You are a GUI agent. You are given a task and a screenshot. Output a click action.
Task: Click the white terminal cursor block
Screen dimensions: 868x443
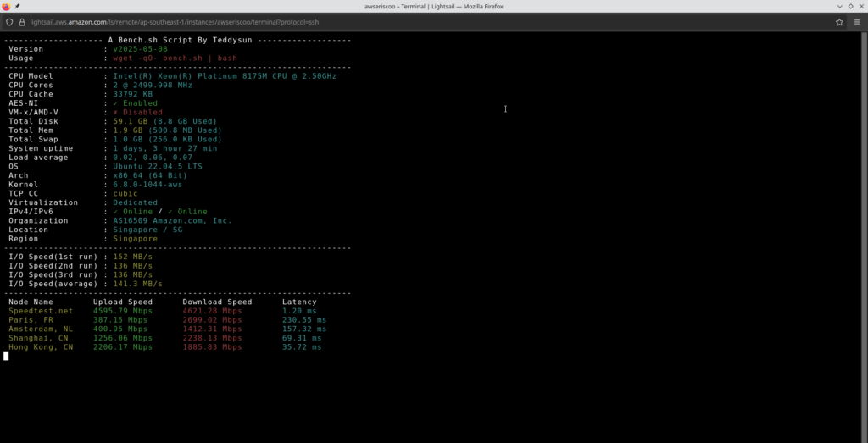click(6, 356)
